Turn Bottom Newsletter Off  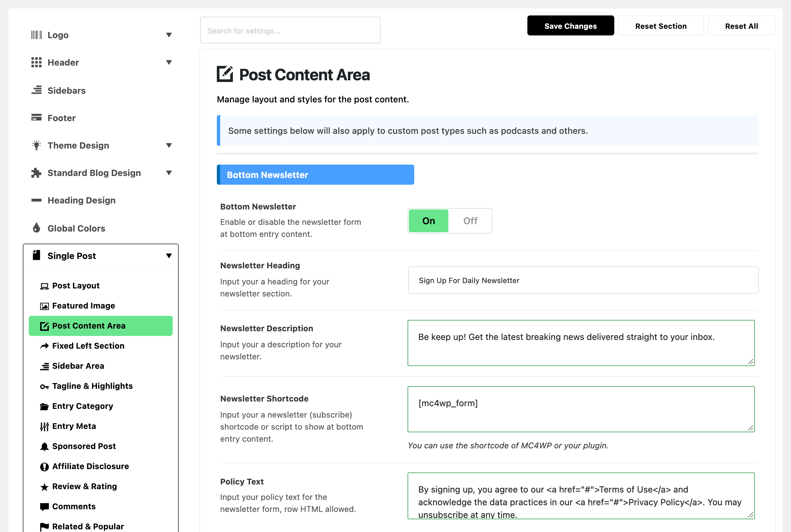[x=470, y=221]
